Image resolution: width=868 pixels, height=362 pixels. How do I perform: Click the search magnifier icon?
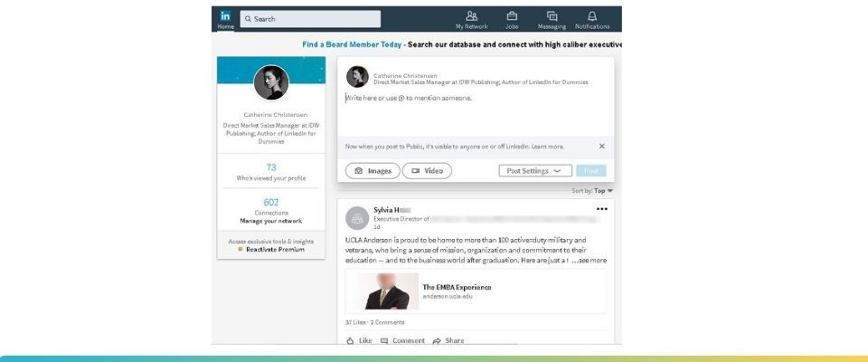tap(249, 19)
